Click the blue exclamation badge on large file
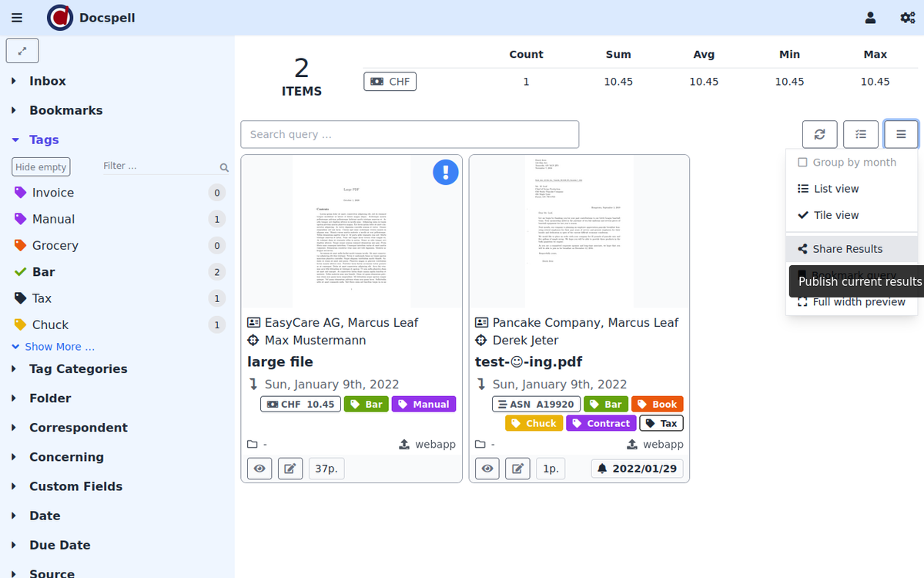924x578 pixels. click(445, 172)
